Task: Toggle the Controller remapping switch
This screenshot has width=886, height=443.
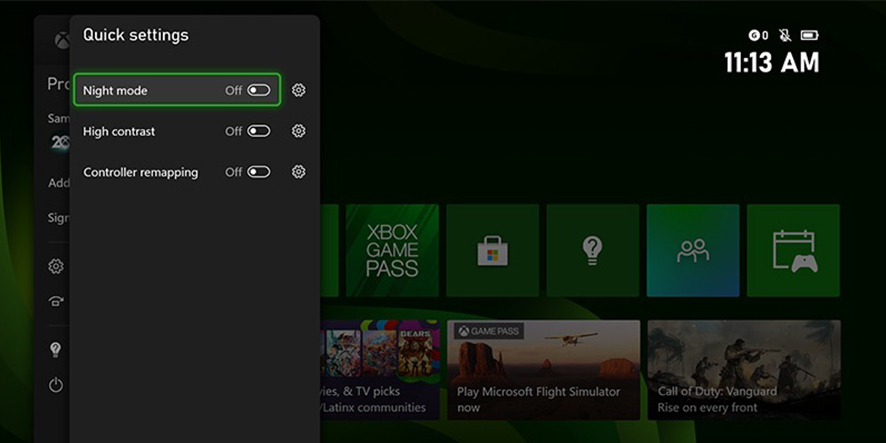Action: [258, 172]
